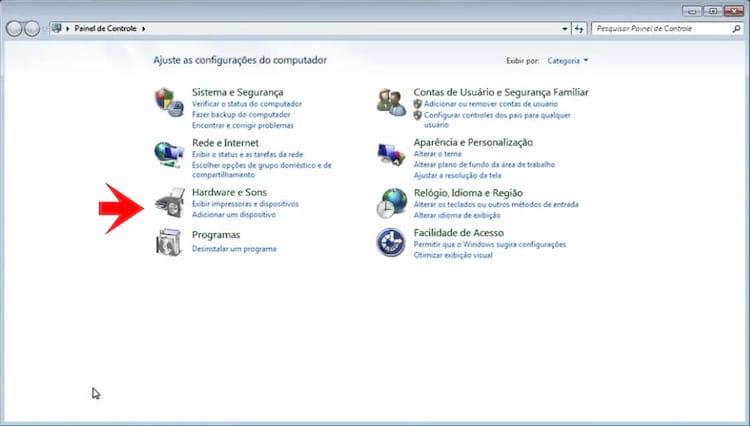The height and width of the screenshot is (426, 750).
Task: Click the refresh button beside address bar
Action: [579, 29]
